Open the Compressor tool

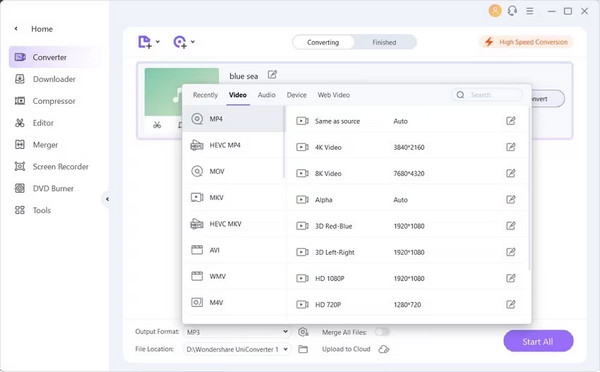(x=45, y=101)
